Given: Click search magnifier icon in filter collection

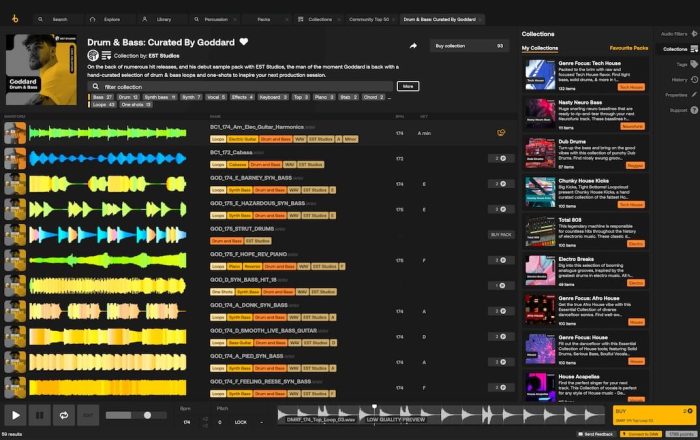Looking at the screenshot, I should [96, 87].
